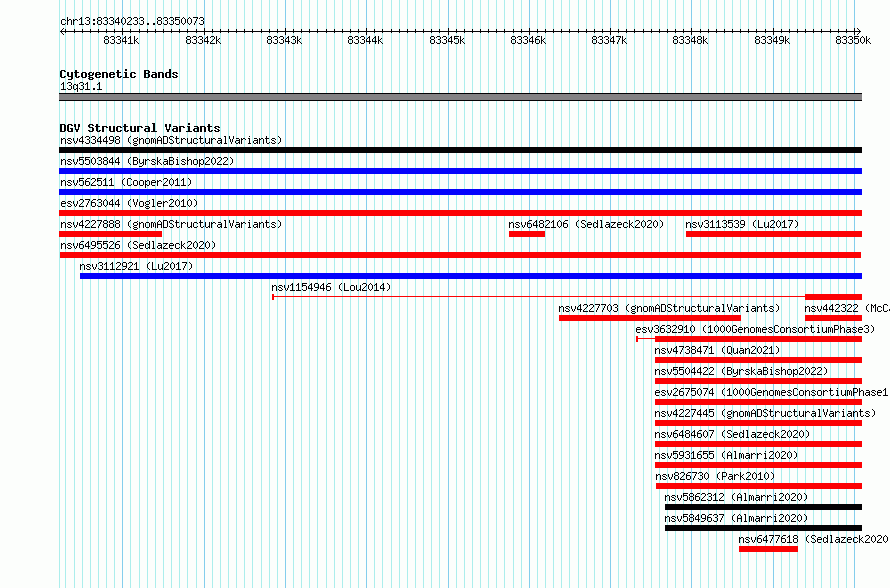890x588 pixels.
Task: Click the red bar under esv2675074
Action: click(758, 402)
